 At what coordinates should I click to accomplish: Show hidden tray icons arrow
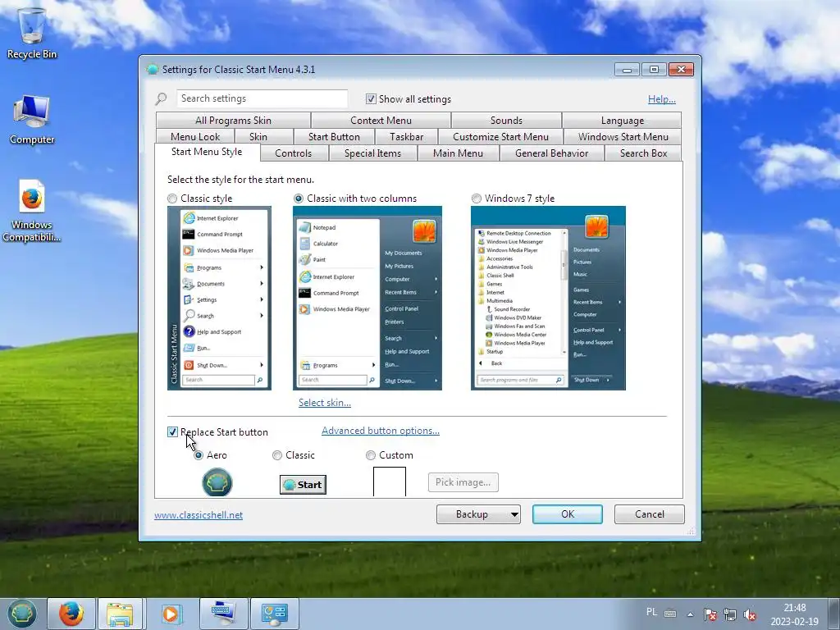pos(691,614)
